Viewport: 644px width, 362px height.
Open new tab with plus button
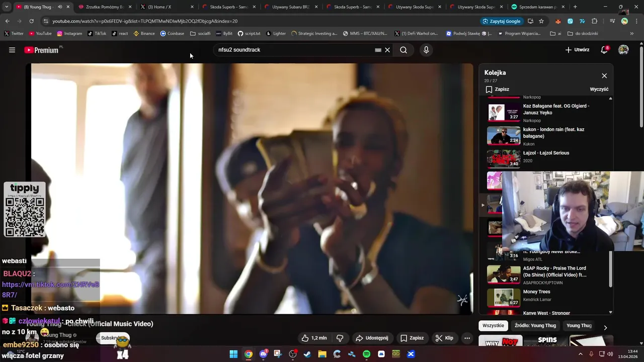(575, 7)
